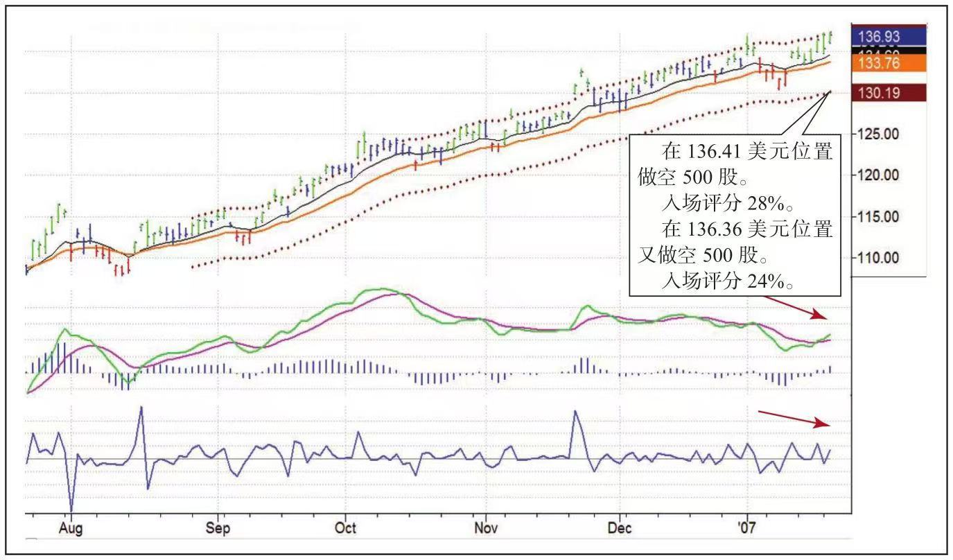Click the late-November Force Index spike peak
Image resolution: width=953 pixels, height=560 pixels.
[575, 412]
